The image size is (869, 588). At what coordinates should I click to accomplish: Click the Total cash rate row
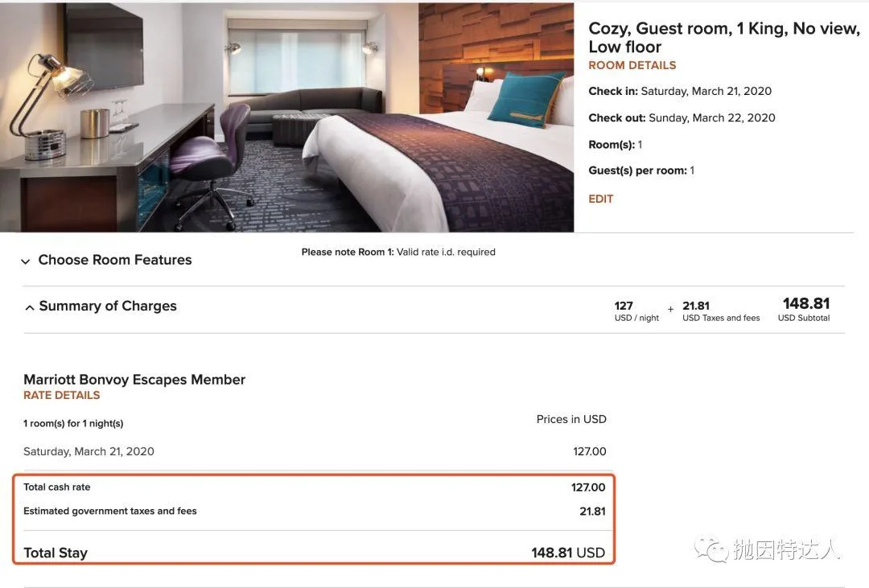(x=315, y=487)
